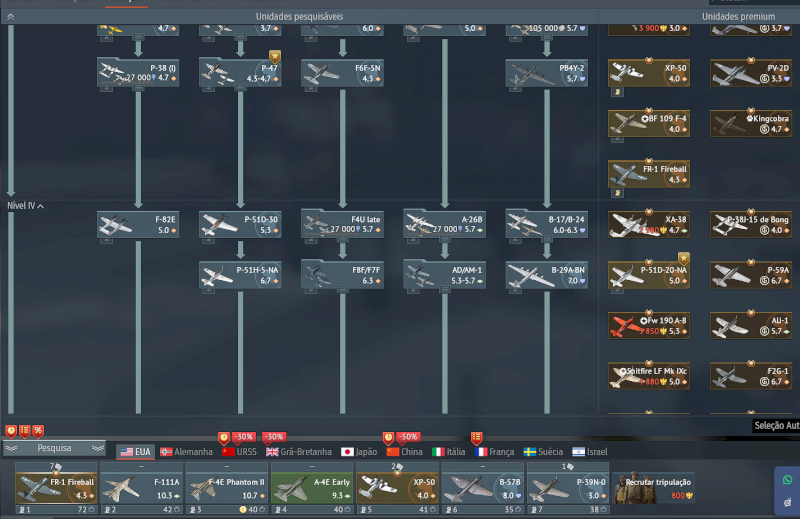Choose the Spitfire LF Mk IXc premium aircraft
Image resolution: width=800 pixels, height=519 pixels.
pos(648,376)
